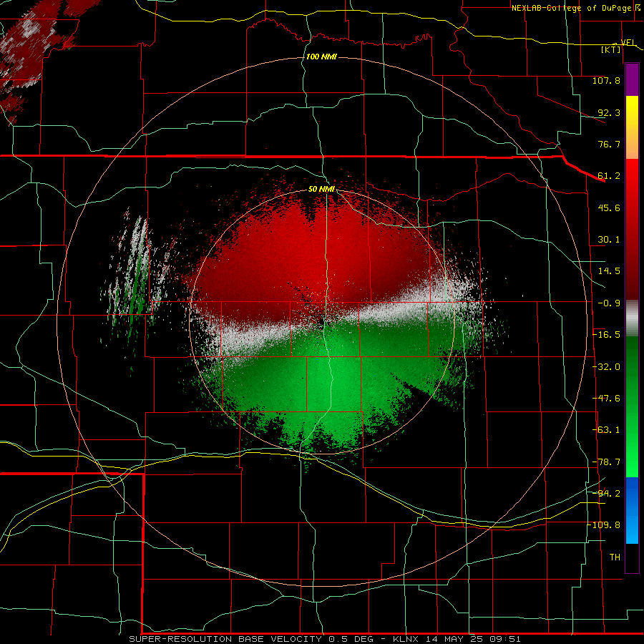Screen dimensions: 644x644
Task: Click the 100 NMI range ring label
Action: pyautogui.click(x=321, y=57)
